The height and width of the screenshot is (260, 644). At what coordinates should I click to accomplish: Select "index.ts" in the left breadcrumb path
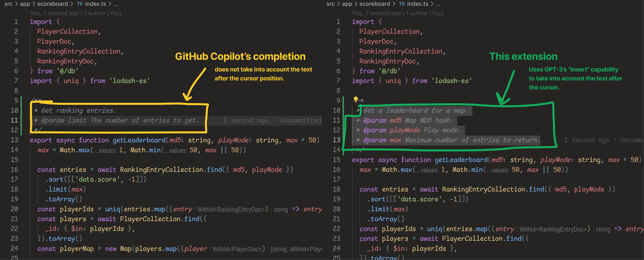[95, 4]
